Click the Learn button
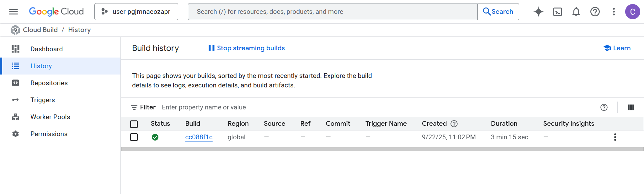The width and height of the screenshot is (644, 194). click(617, 48)
